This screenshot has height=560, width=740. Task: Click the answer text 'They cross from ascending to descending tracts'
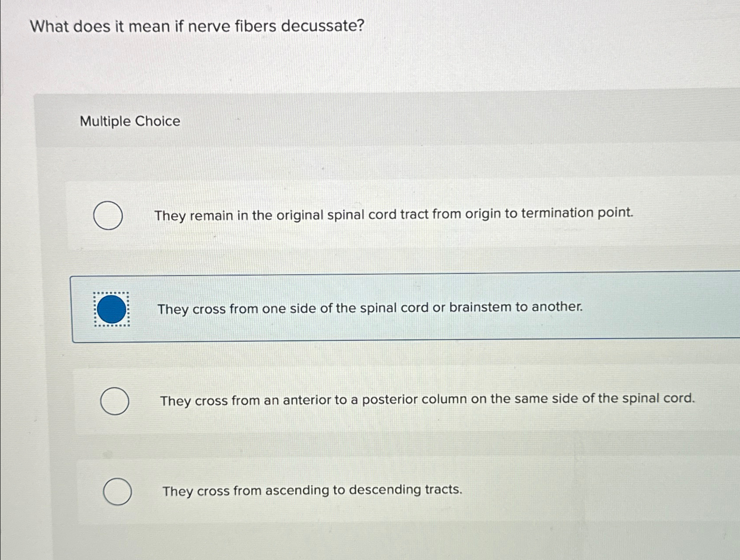(x=313, y=490)
